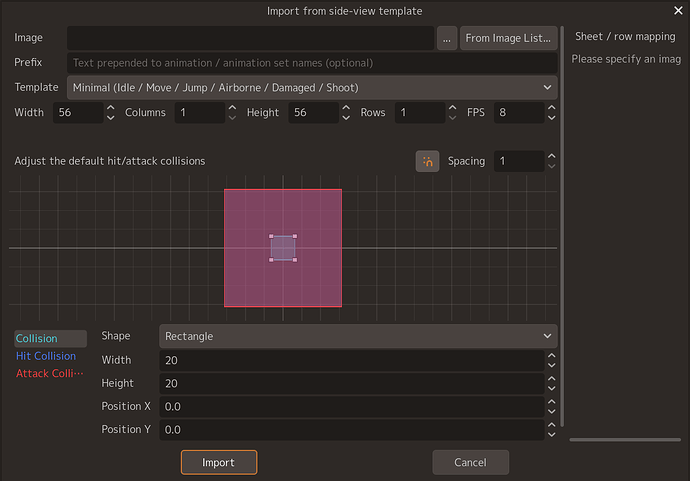Open the Template dropdown

312,88
